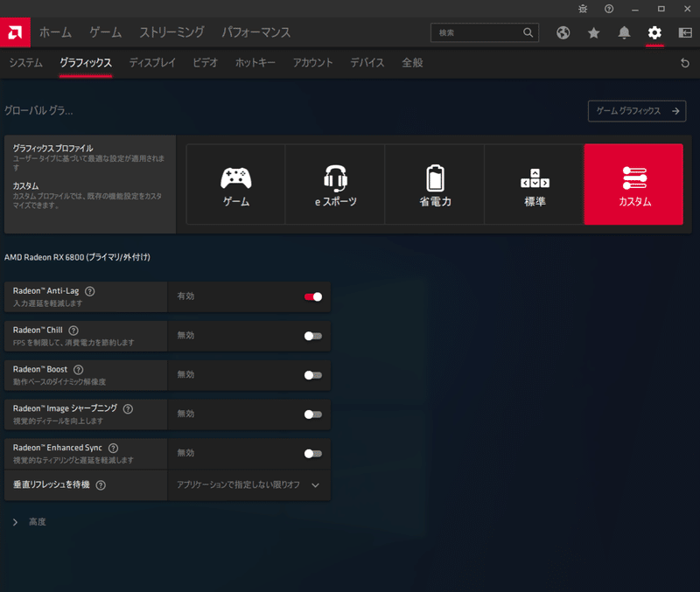The width and height of the screenshot is (700, 592).
Task: Click the ゲーム グラフィックス button
Action: (637, 111)
